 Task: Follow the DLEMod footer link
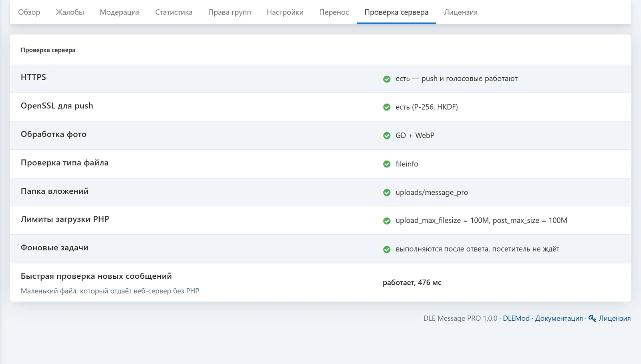516,318
